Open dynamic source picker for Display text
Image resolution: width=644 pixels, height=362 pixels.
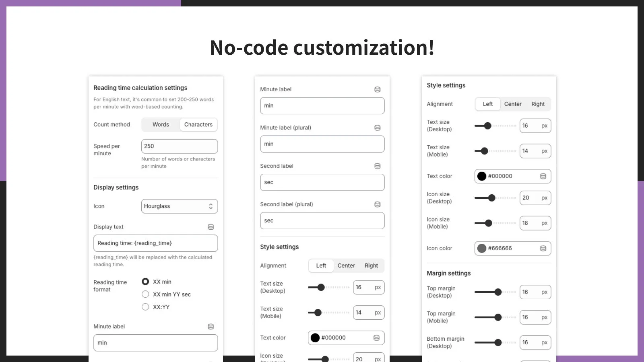(x=211, y=226)
